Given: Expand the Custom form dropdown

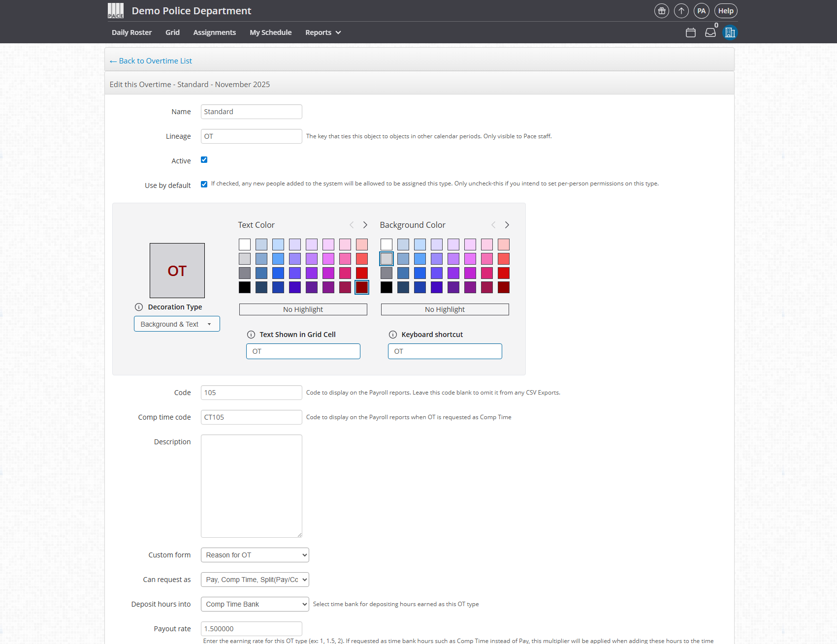Looking at the screenshot, I should (x=255, y=555).
